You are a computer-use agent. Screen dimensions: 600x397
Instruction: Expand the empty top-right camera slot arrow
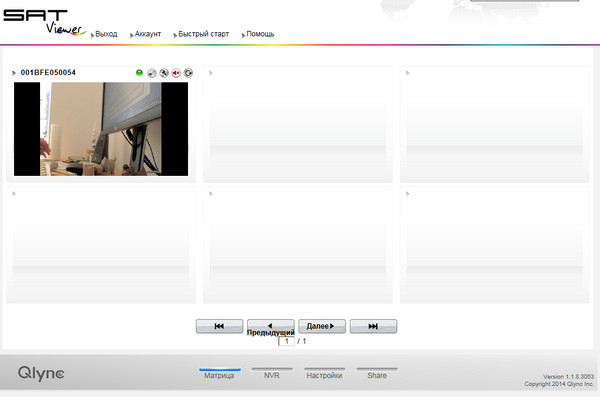pos(408,73)
